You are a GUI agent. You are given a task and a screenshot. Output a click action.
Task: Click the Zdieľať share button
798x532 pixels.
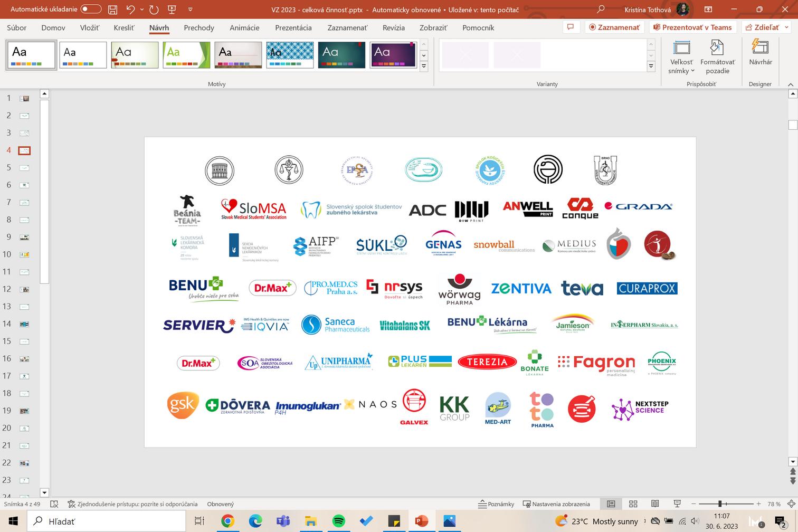[x=766, y=27]
